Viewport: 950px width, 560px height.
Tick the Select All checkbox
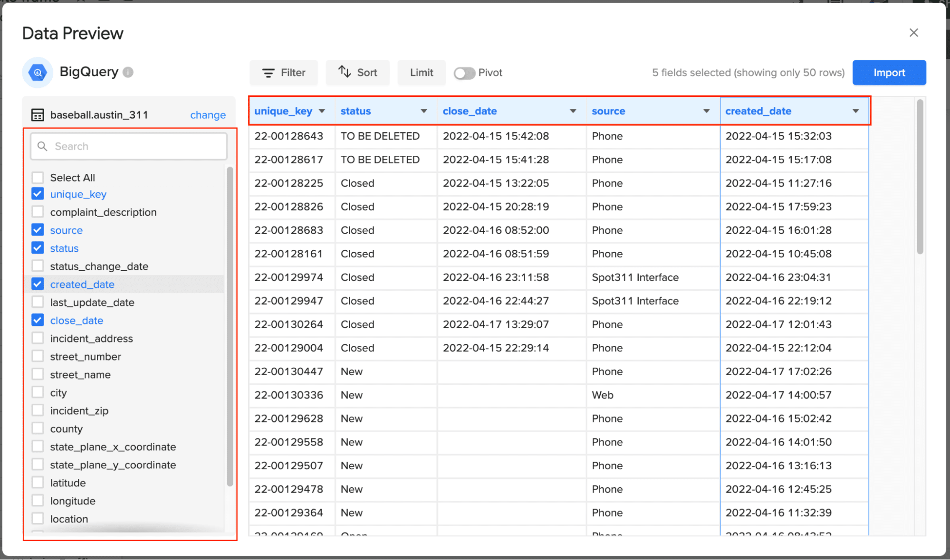(38, 178)
